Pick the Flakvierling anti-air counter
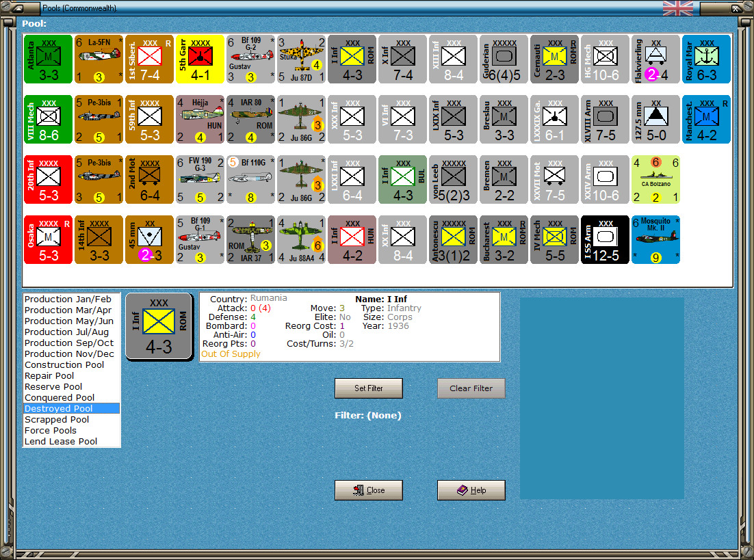Viewport: 754px width, 560px height. 655,59
